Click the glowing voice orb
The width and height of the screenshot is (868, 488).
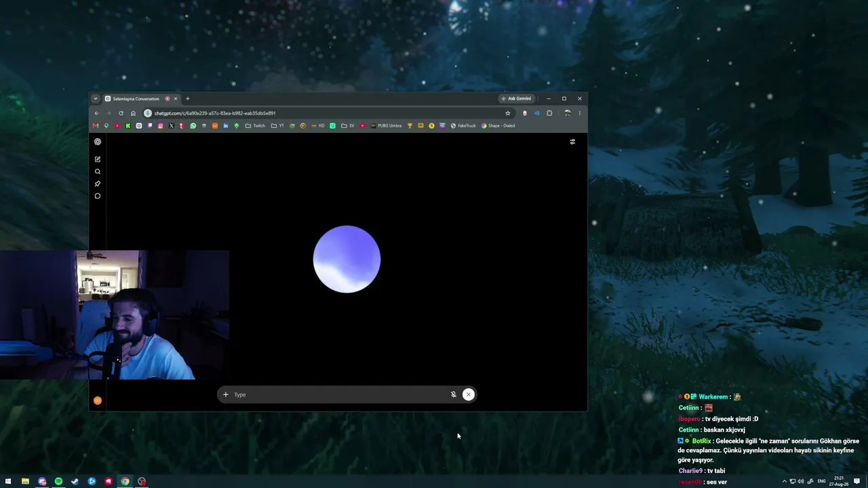point(347,259)
